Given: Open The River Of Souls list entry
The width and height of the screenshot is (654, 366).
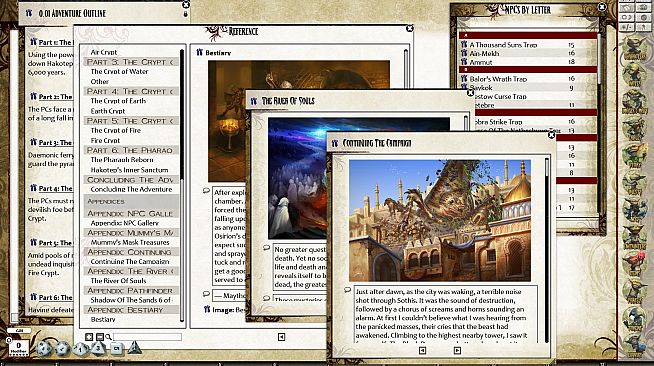Looking at the screenshot, I should pyautogui.click(x=118, y=281).
